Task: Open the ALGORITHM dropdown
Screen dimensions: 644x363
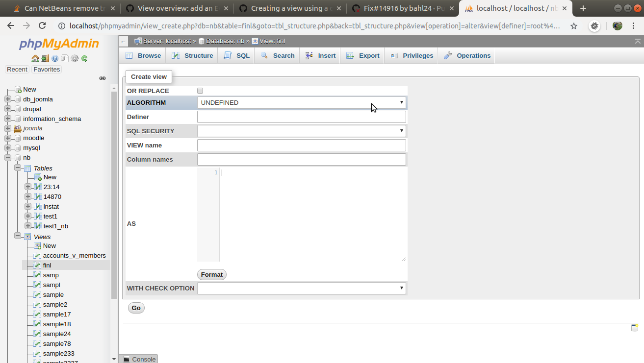Action: [x=302, y=102]
